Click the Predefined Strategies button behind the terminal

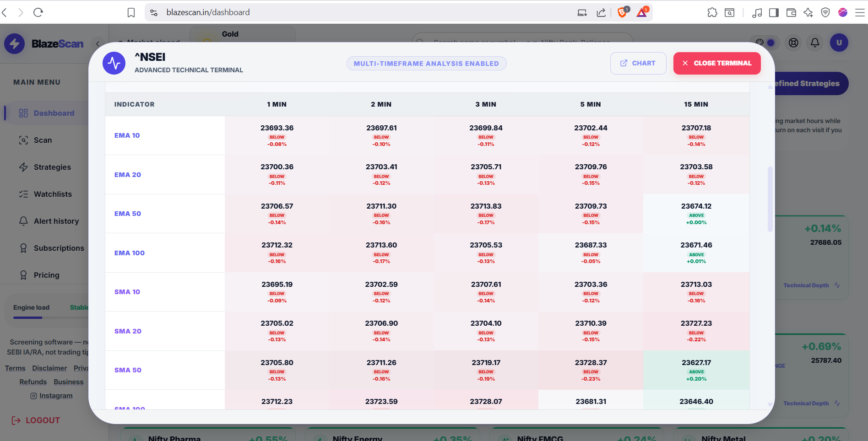click(811, 84)
